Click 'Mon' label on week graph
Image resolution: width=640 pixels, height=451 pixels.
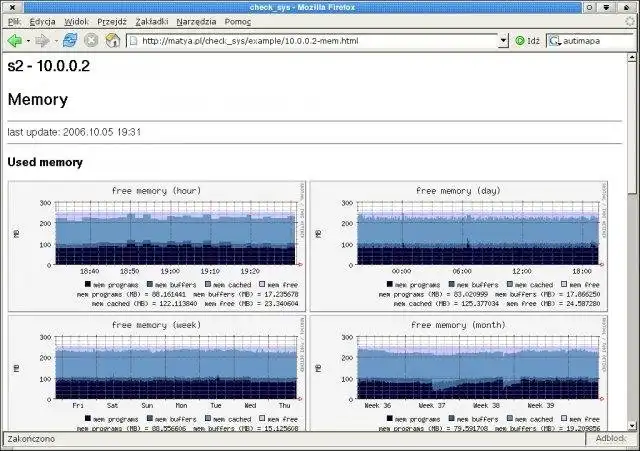pos(181,405)
